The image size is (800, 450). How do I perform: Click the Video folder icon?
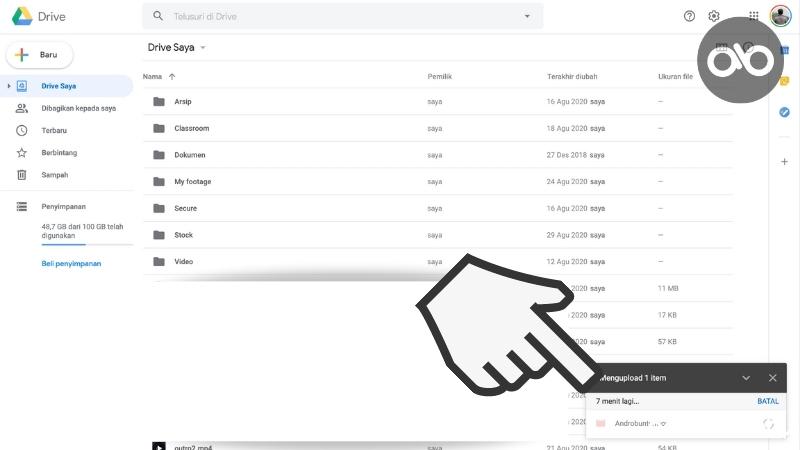[x=159, y=261]
